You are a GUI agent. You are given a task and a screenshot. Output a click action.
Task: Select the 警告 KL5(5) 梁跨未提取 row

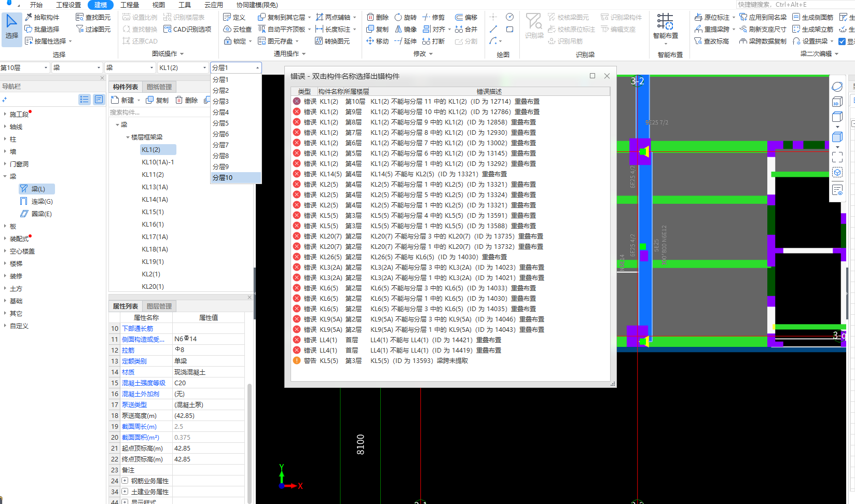(x=450, y=360)
